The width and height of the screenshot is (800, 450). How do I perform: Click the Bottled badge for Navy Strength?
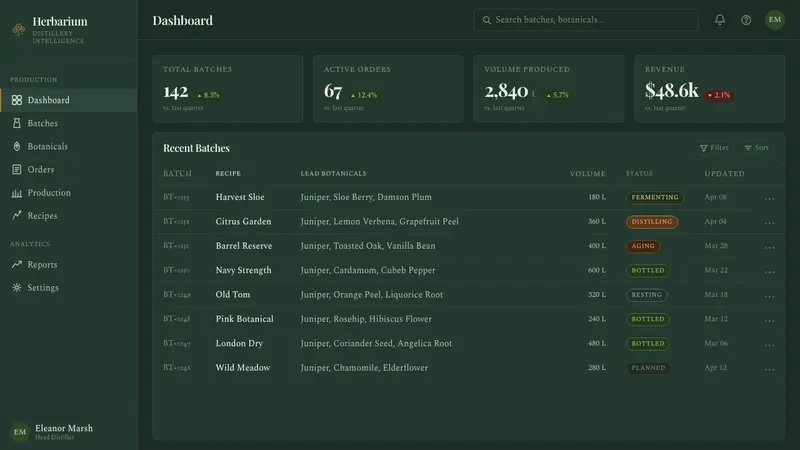648,270
